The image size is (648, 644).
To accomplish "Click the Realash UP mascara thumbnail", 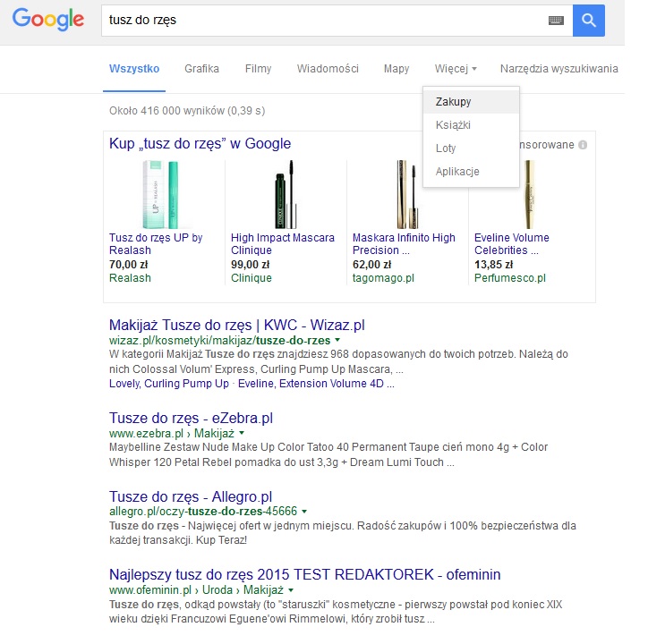I will coord(161,195).
